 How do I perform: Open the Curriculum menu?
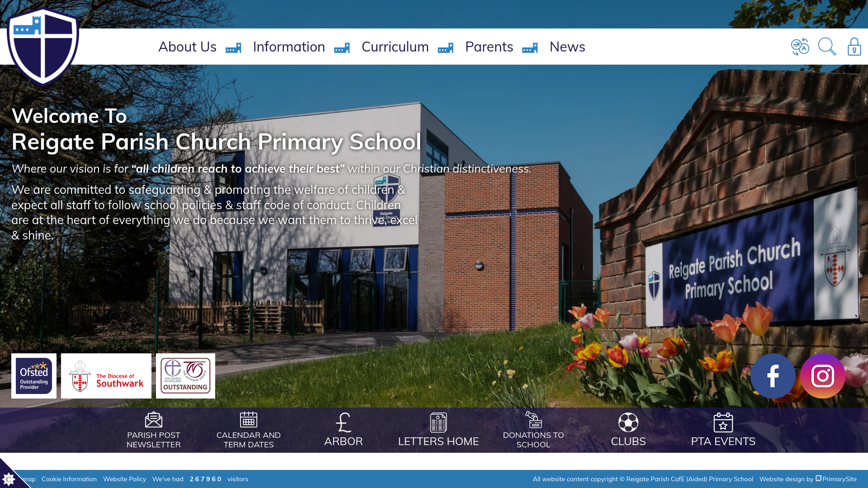click(x=395, y=47)
